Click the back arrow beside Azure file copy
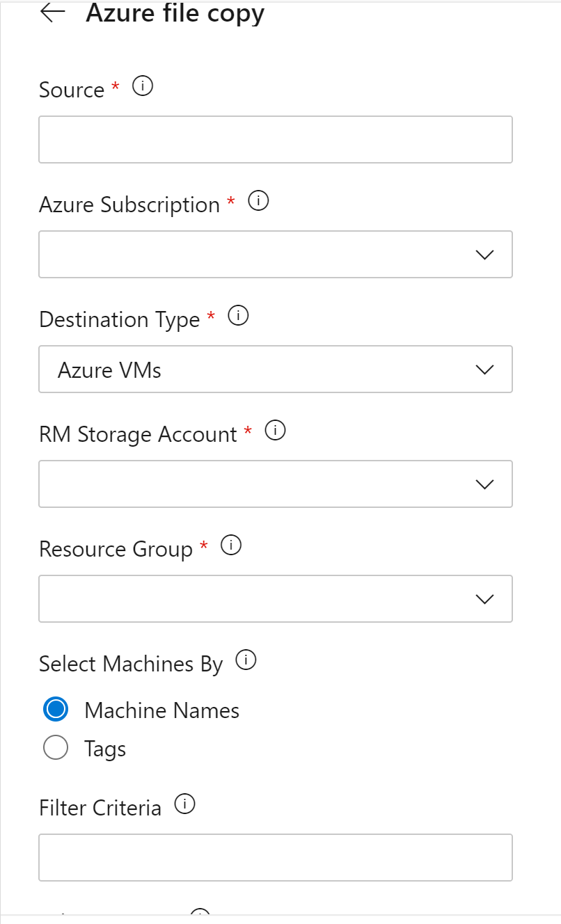 click(53, 14)
